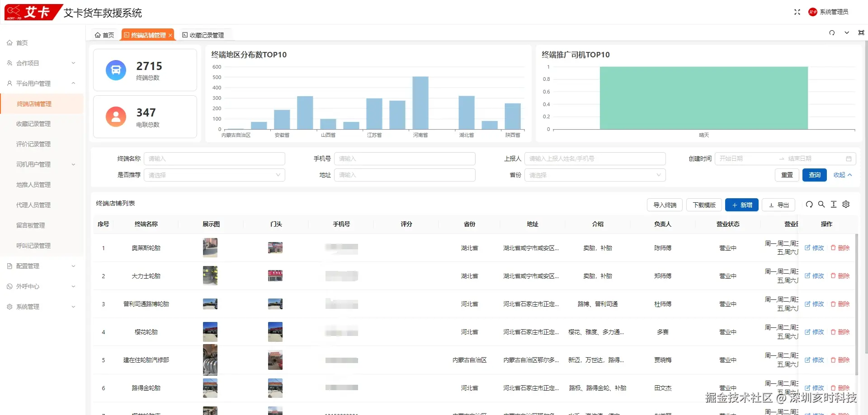Click the search magnifier icon in list toolbar
Image resolution: width=868 pixels, height=415 pixels.
821,205
